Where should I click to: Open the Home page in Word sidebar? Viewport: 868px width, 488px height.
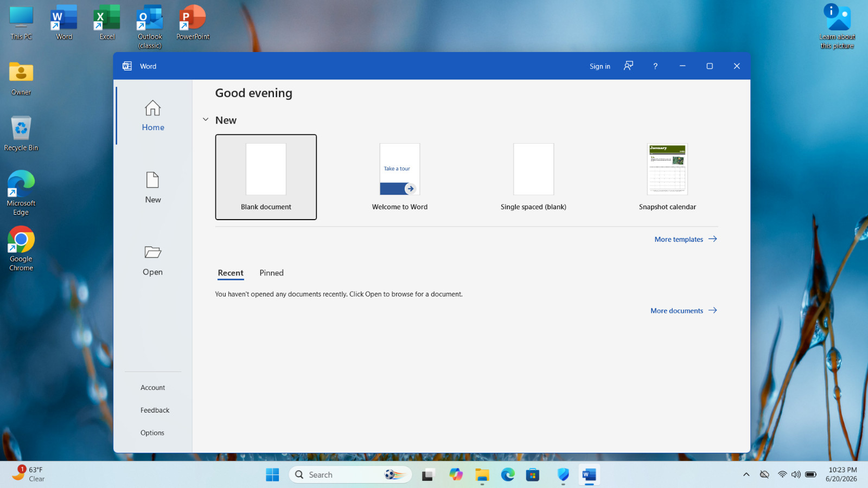point(153,116)
